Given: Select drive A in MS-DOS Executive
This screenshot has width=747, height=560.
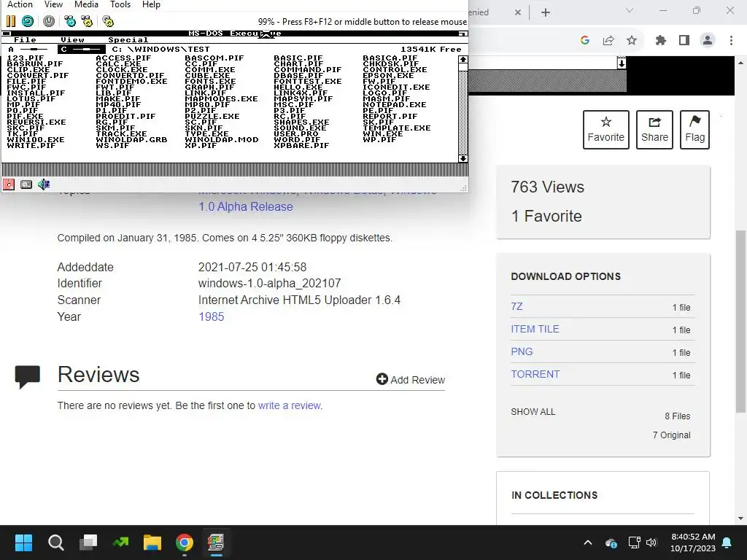Looking at the screenshot, I should coord(28,49).
